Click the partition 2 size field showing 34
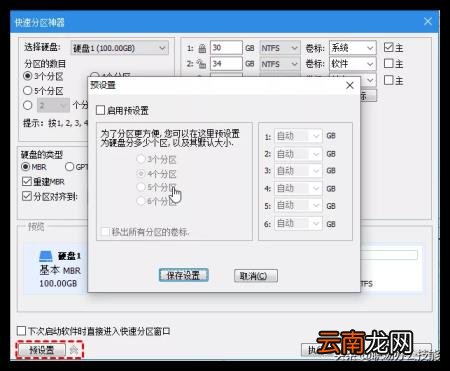 click(226, 63)
